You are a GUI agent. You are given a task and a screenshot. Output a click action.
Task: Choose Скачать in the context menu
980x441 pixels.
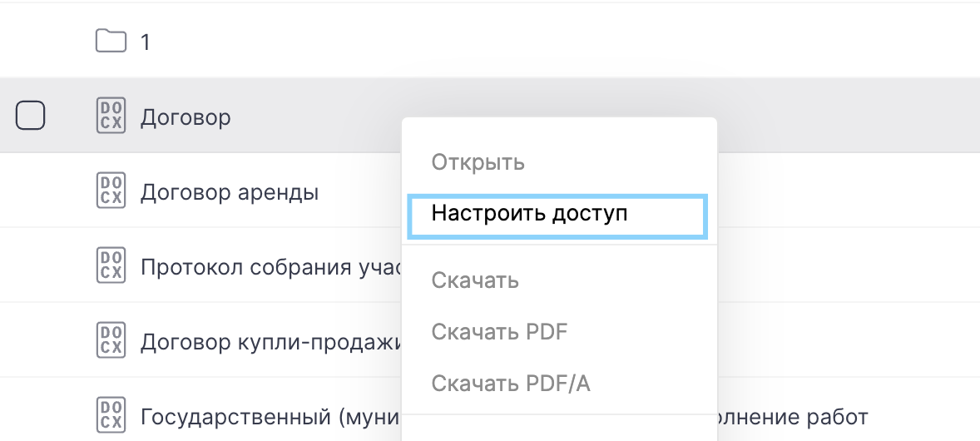tap(475, 280)
